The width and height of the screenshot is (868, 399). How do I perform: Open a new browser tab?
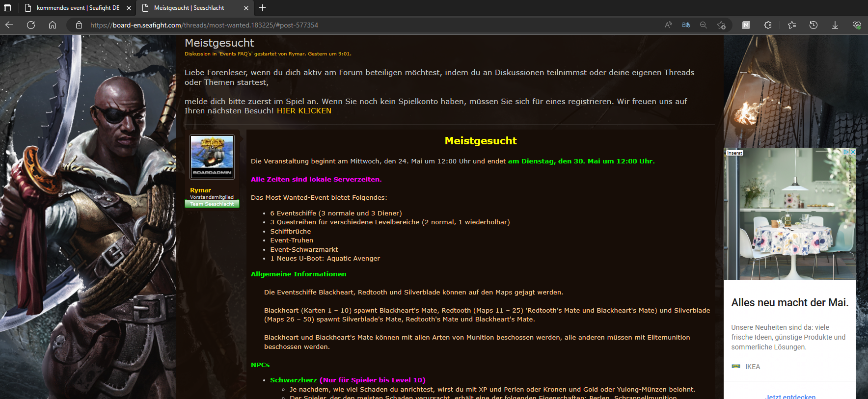263,8
